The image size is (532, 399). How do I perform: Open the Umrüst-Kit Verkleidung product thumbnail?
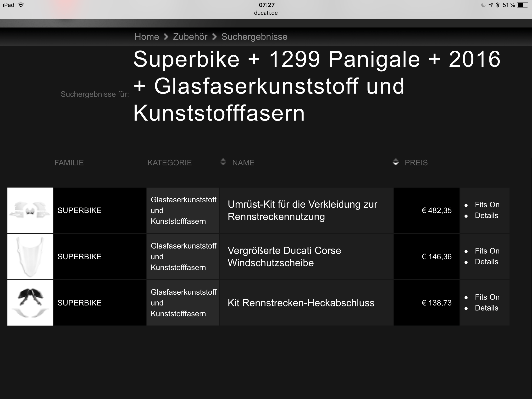coord(30,210)
